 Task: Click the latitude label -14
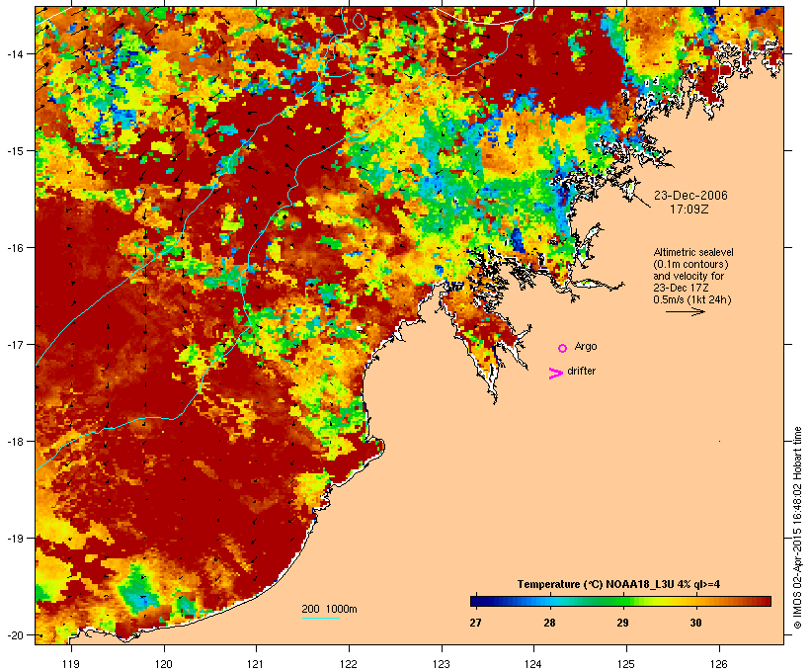click(x=15, y=53)
